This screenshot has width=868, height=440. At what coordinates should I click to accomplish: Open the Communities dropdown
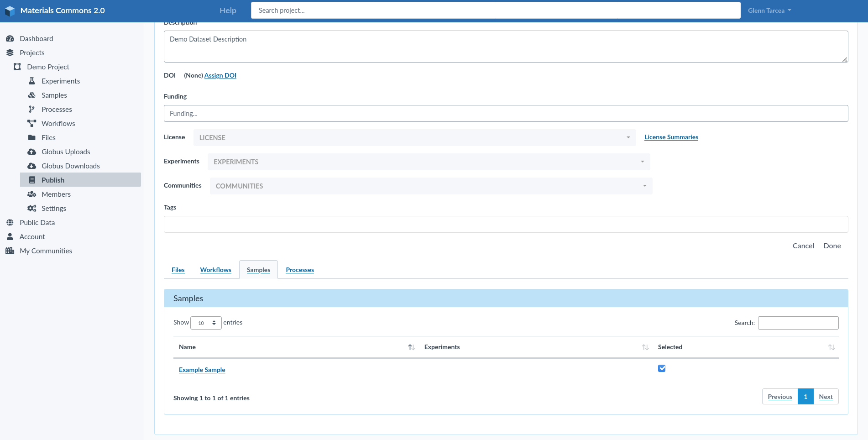coord(431,186)
